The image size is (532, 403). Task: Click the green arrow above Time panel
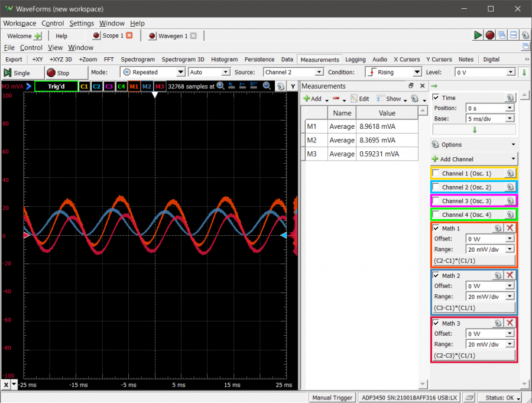pos(434,86)
